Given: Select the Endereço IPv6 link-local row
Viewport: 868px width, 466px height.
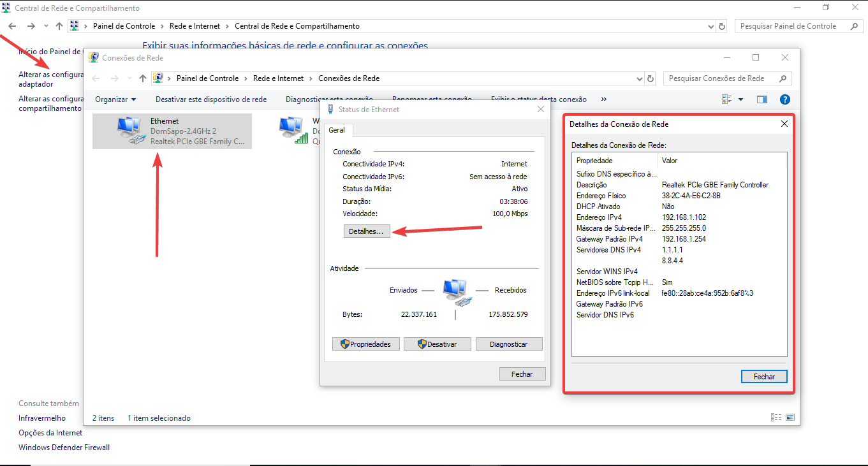Looking at the screenshot, I should pos(679,293).
